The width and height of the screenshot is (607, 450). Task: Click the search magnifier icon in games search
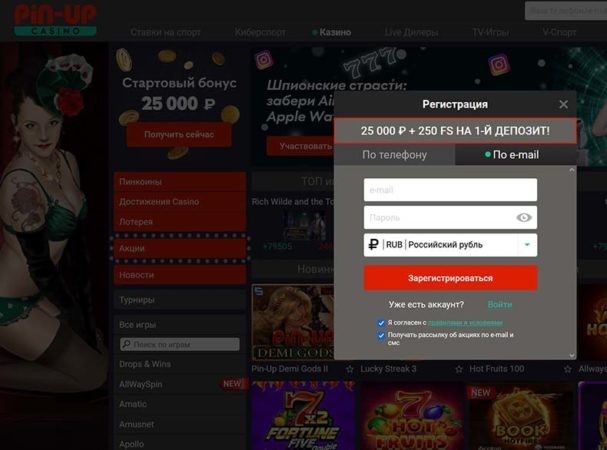pyautogui.click(x=126, y=344)
